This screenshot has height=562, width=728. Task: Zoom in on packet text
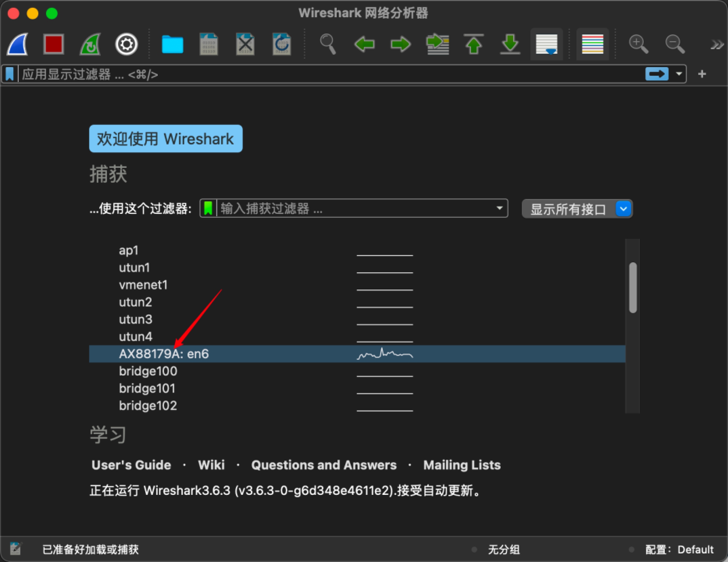[639, 44]
